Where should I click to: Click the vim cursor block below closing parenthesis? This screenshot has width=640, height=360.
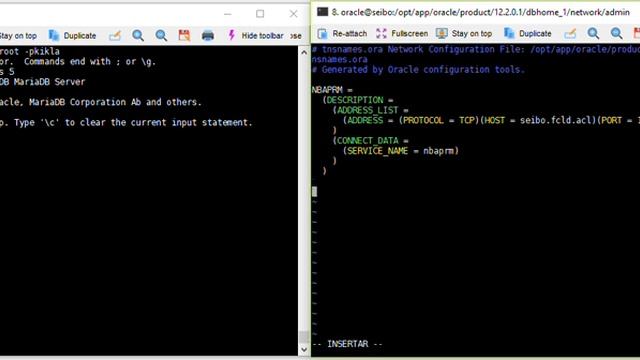[314, 191]
